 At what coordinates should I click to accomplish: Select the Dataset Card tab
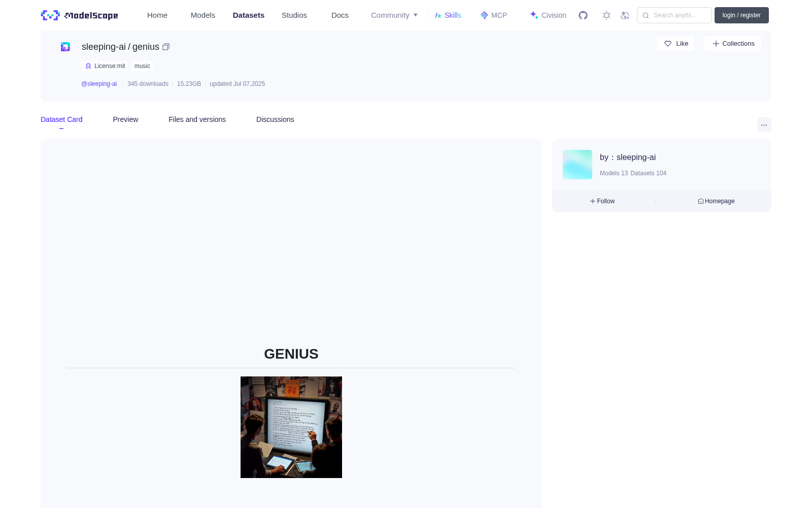pyautogui.click(x=61, y=119)
